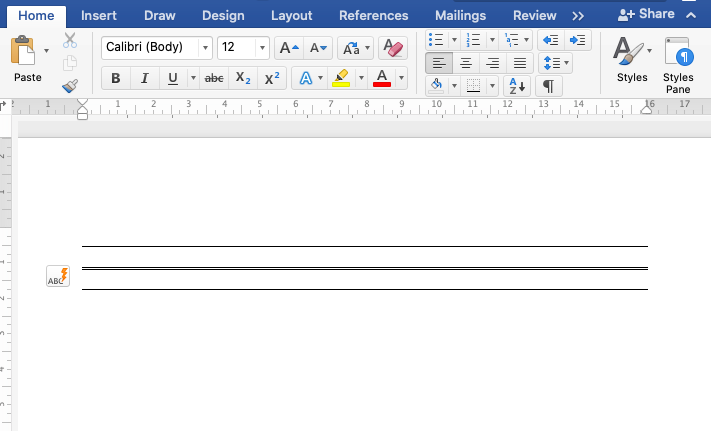Open the Paste options arrow

click(46, 51)
